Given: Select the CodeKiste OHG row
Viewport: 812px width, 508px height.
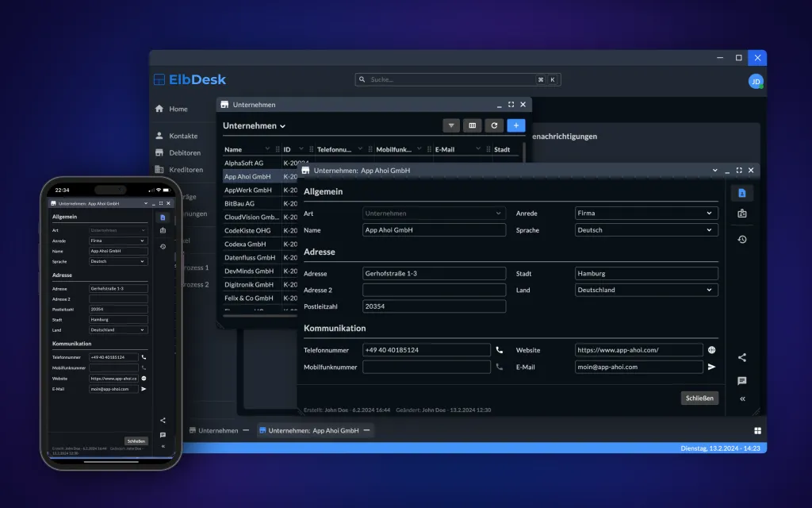Looking at the screenshot, I should (260, 230).
